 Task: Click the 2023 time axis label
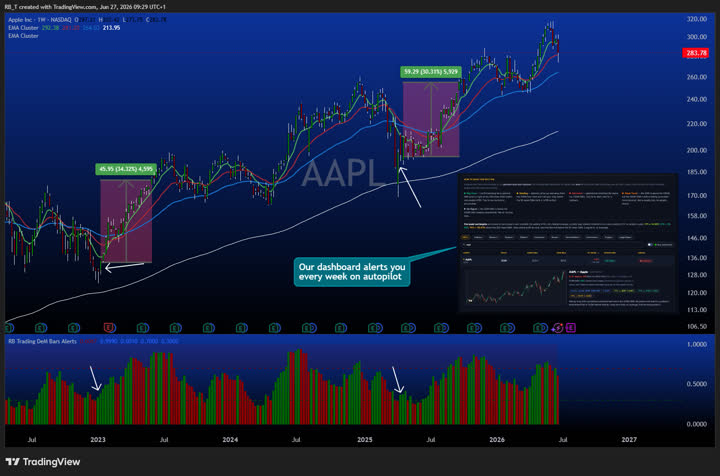click(x=98, y=439)
